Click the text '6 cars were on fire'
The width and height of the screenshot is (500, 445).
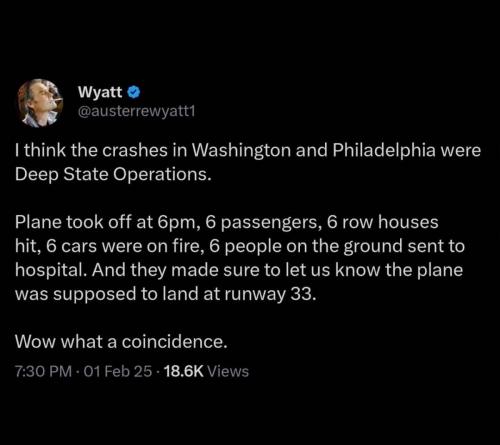coord(125,246)
